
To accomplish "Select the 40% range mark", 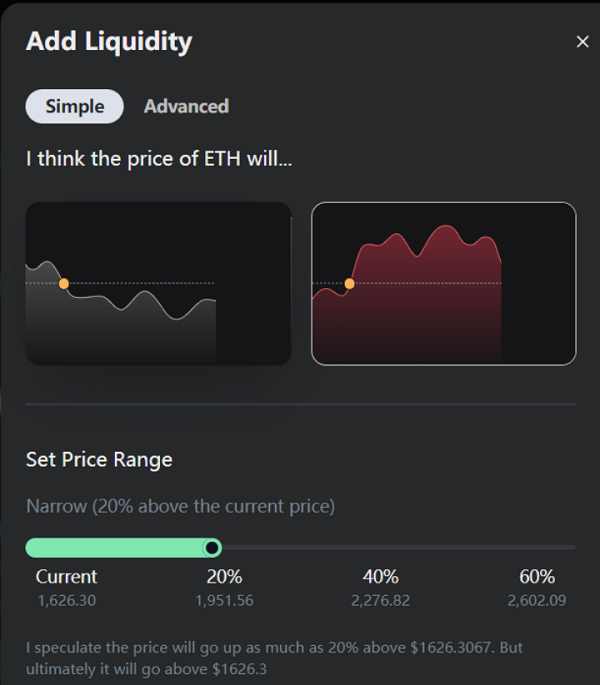I will [x=381, y=577].
